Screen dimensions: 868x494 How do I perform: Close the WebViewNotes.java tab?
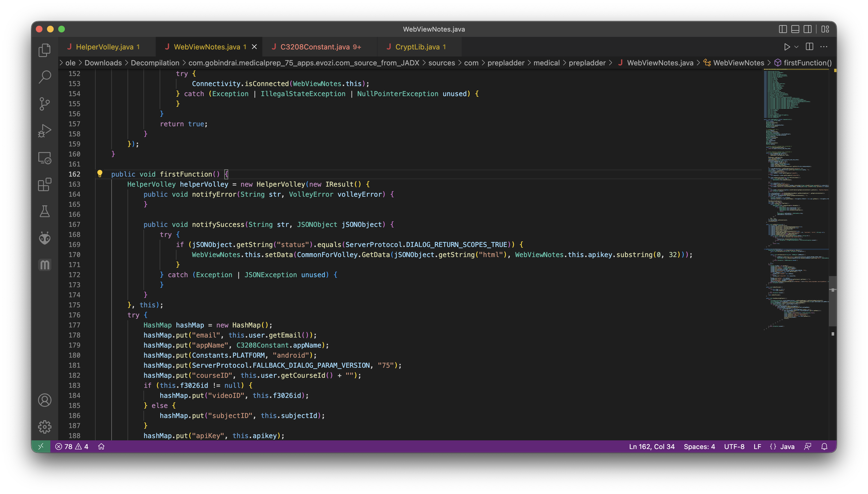[254, 47]
